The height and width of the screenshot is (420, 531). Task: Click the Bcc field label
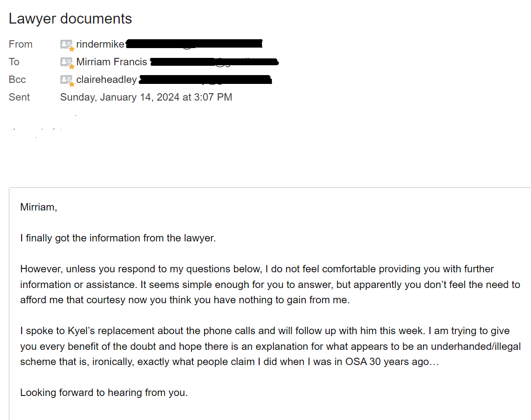pos(17,79)
